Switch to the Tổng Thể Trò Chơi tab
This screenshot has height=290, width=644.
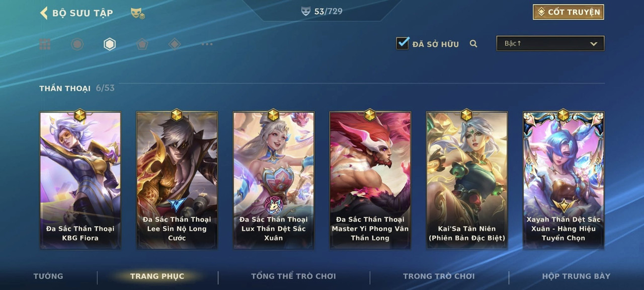pyautogui.click(x=293, y=276)
